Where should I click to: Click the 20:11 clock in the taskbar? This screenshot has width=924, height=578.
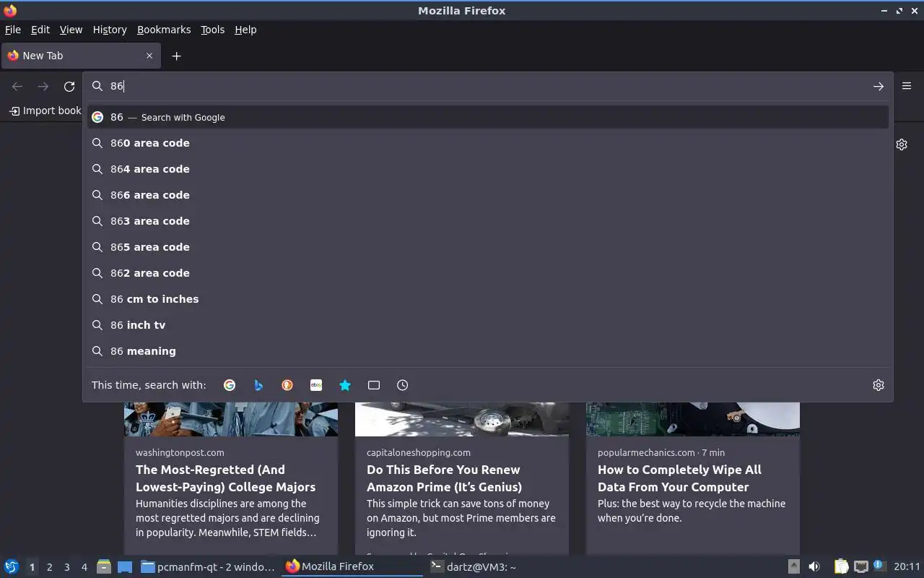click(907, 566)
